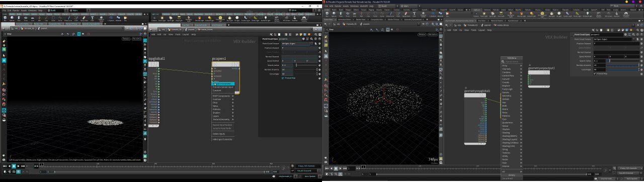Open parameter gear menu in right window
644x182 pixels.
(x=625, y=35)
